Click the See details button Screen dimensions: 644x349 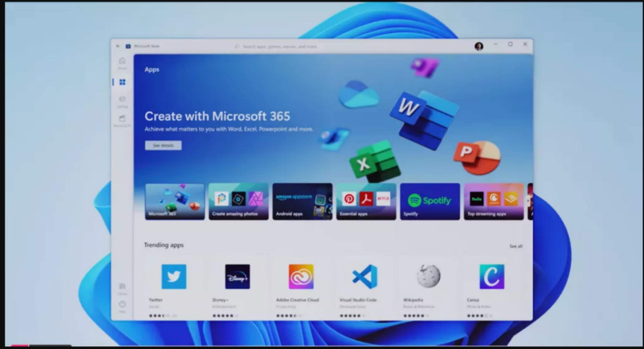click(163, 145)
